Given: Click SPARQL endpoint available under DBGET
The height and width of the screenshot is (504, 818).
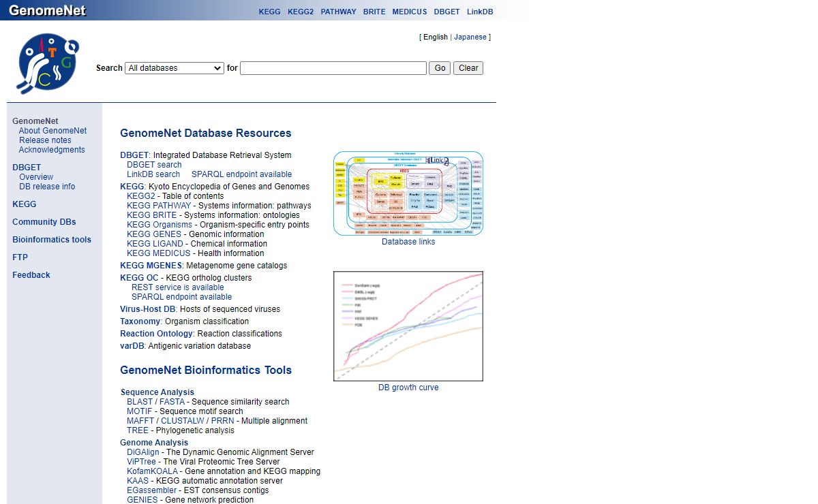Looking at the screenshot, I should [x=241, y=174].
